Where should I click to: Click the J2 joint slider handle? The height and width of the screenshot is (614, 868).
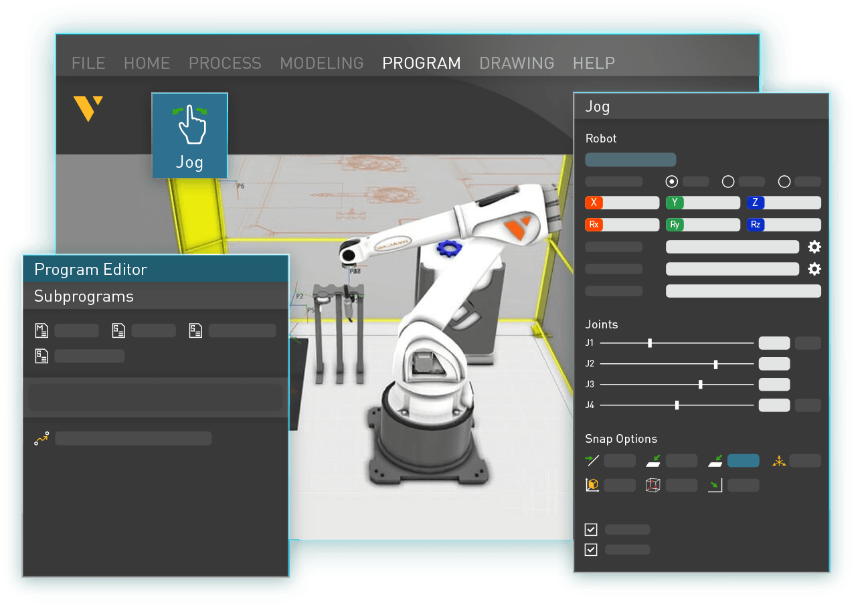coord(716,365)
